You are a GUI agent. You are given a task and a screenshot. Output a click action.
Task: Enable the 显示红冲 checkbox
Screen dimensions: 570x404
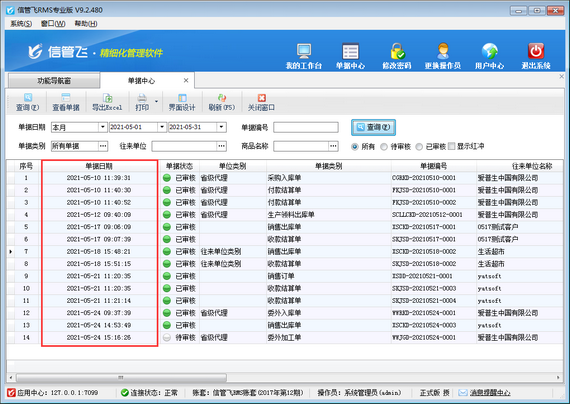[x=451, y=146]
